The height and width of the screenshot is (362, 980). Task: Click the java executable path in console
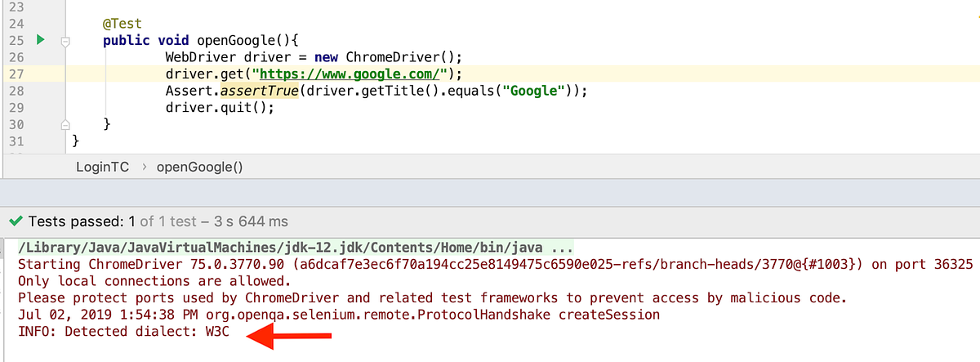[296, 247]
